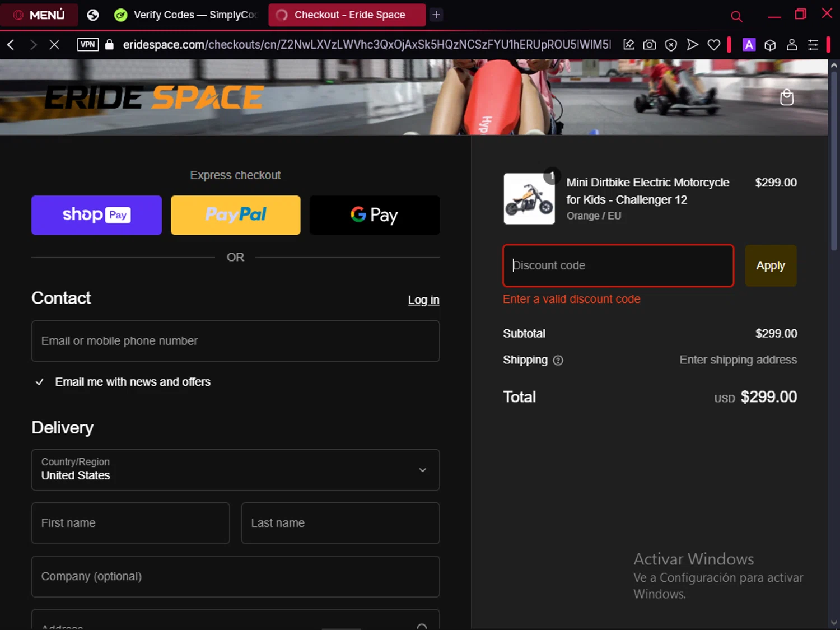Open the Country/Region dropdown
This screenshot has height=630, width=840.
pyautogui.click(x=235, y=470)
